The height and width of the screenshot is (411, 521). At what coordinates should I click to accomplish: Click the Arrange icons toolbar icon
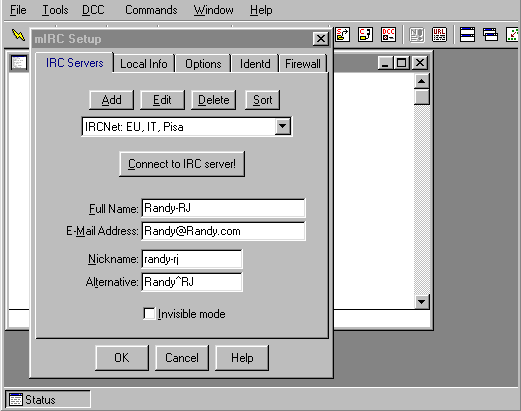[x=513, y=35]
